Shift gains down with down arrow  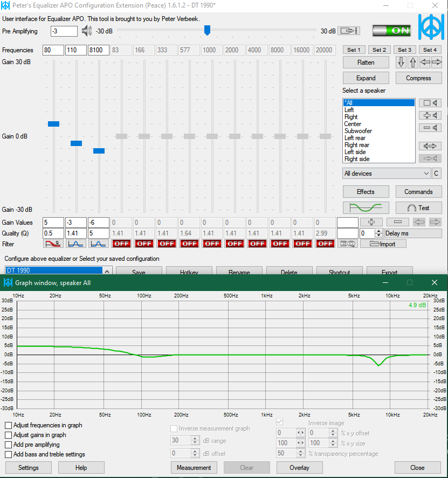pyautogui.click(x=401, y=62)
